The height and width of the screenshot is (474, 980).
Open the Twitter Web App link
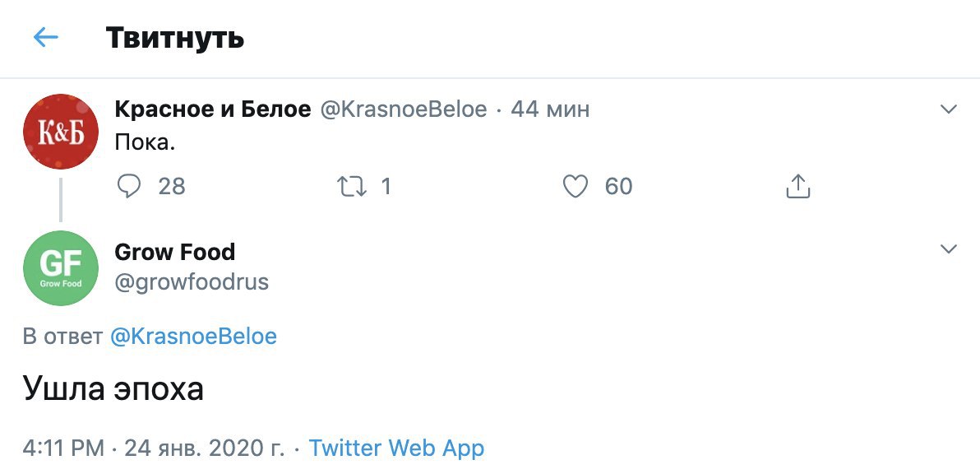tap(396, 448)
